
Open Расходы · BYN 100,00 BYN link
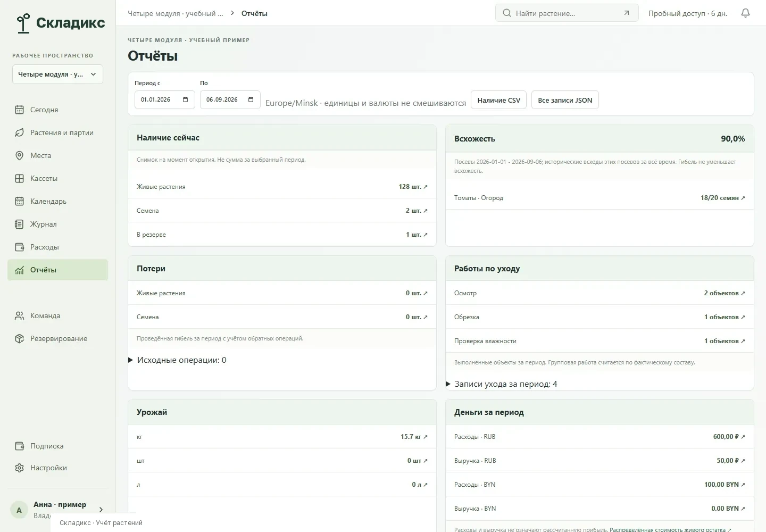725,485
